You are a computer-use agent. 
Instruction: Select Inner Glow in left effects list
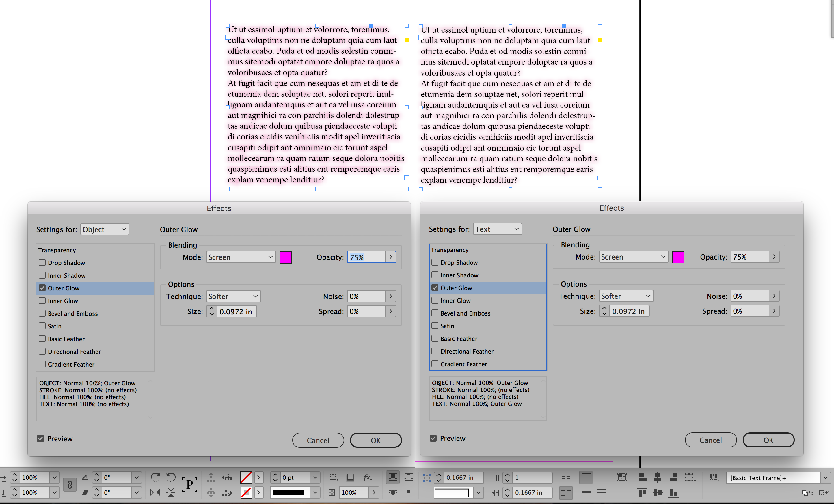[63, 301]
